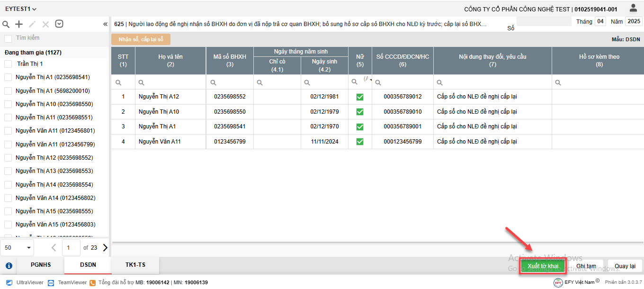Click the Xuất tờ khai button
This screenshot has width=644, height=289.
click(543, 266)
